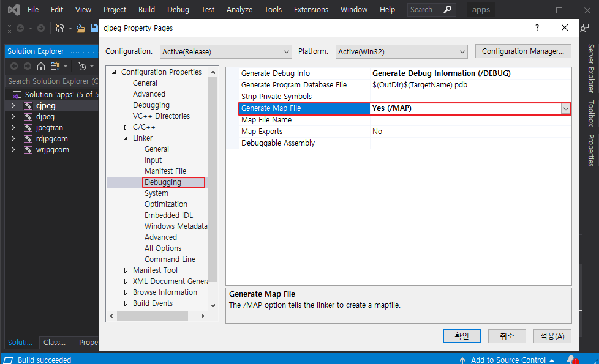The width and height of the screenshot is (599, 364).
Task: Expand the C/C++ node
Action: tap(126, 127)
